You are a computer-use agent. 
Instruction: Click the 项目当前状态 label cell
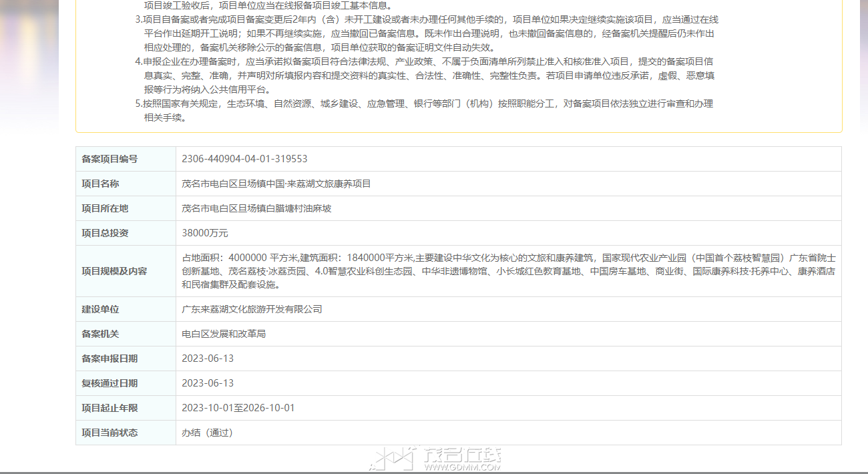126,433
